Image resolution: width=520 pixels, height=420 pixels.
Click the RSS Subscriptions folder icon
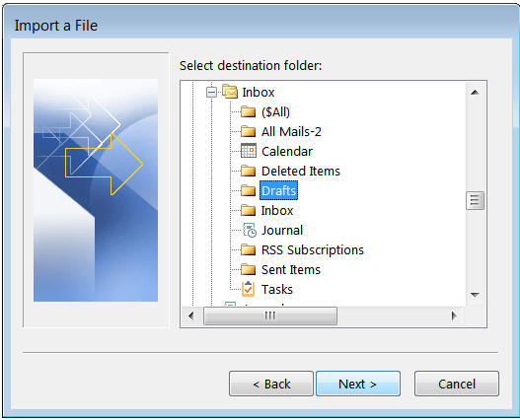248,250
